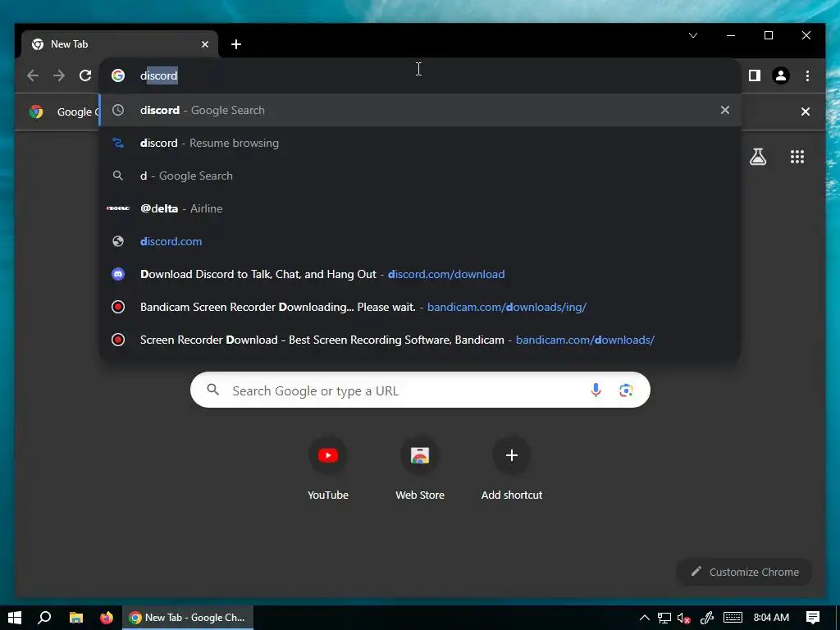840x630 pixels.
Task: Open the Windows Start menu
Action: (15, 618)
